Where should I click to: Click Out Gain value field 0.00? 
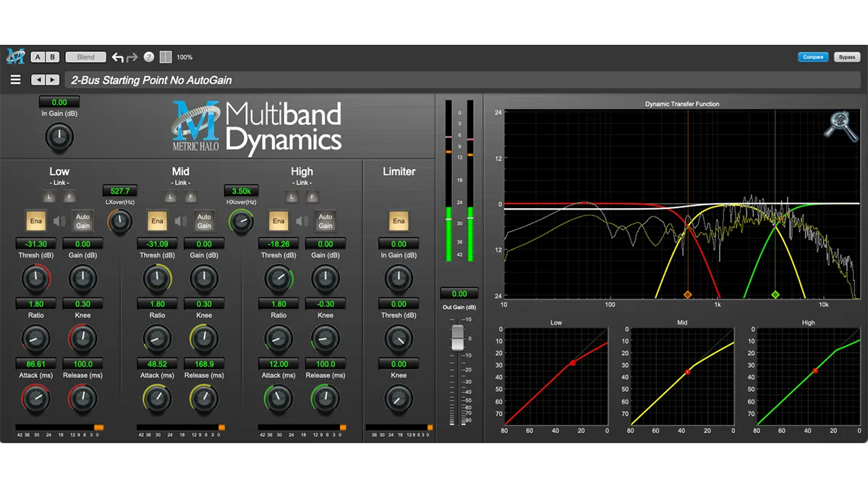(459, 294)
